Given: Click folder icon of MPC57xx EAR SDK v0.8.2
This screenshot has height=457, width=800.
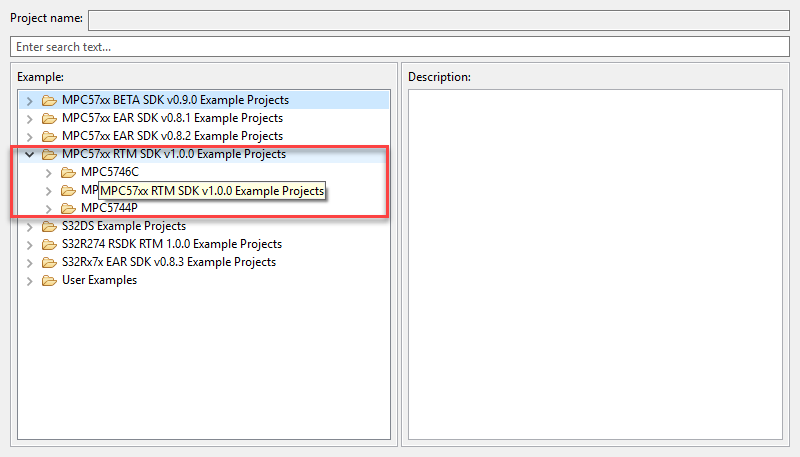Looking at the screenshot, I should (49, 136).
